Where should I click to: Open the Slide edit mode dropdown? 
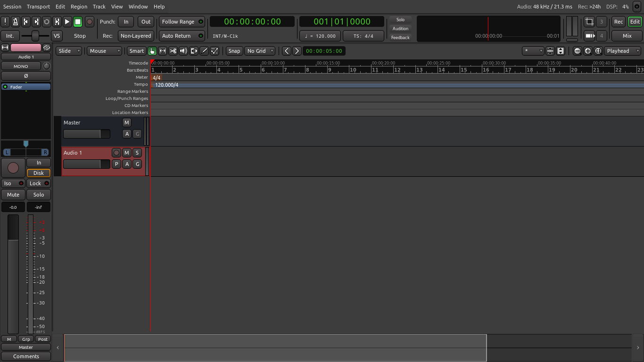pos(69,51)
